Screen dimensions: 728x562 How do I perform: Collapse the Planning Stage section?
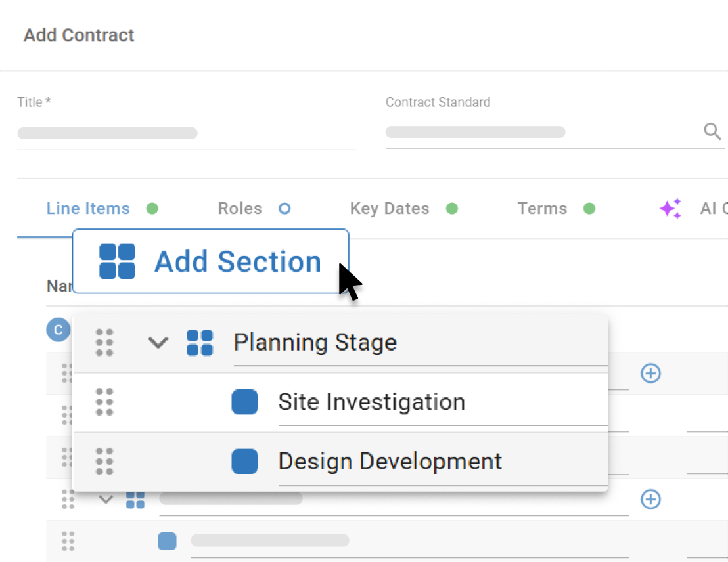click(158, 342)
